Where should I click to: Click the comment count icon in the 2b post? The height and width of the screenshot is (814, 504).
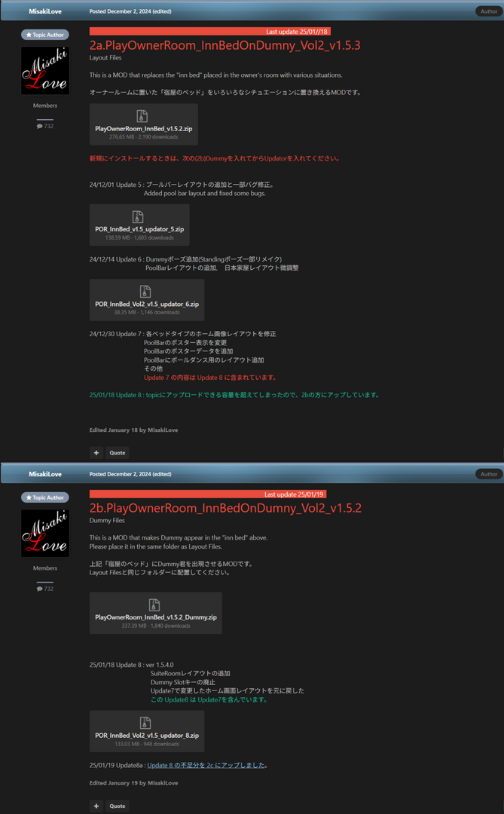point(39,589)
